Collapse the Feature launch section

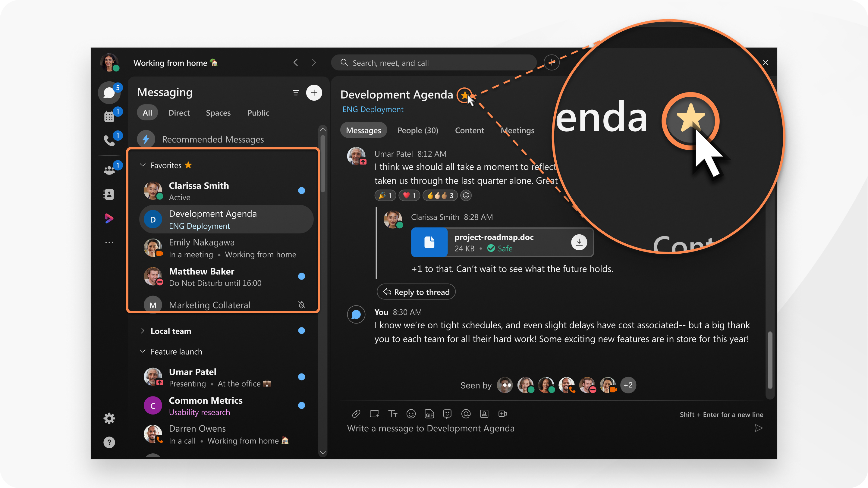pyautogui.click(x=142, y=351)
